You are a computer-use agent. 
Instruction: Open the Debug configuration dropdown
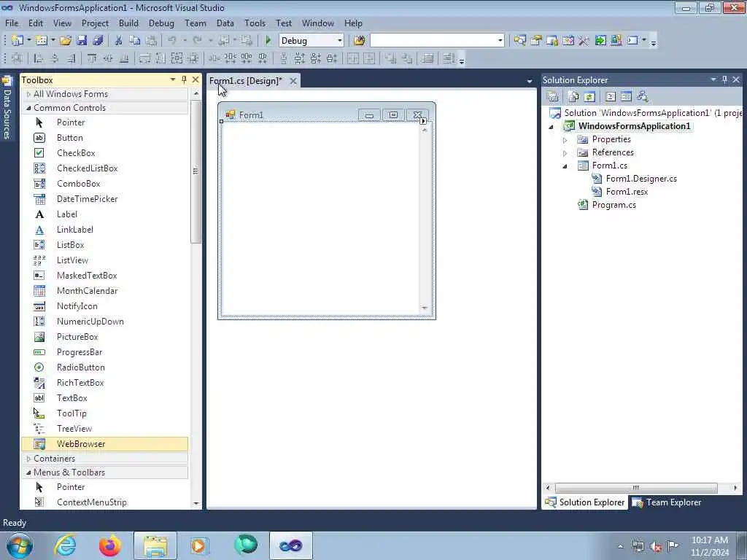[x=340, y=41]
